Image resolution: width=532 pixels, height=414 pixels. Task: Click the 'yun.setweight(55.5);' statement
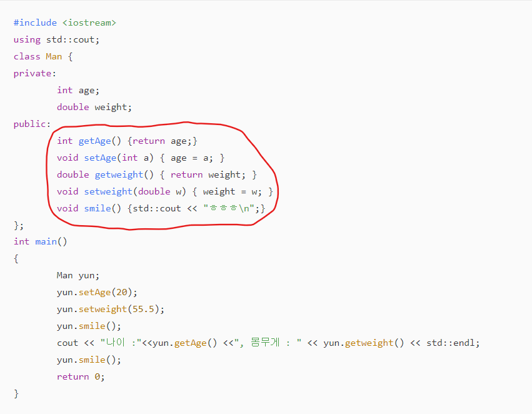[x=111, y=309]
